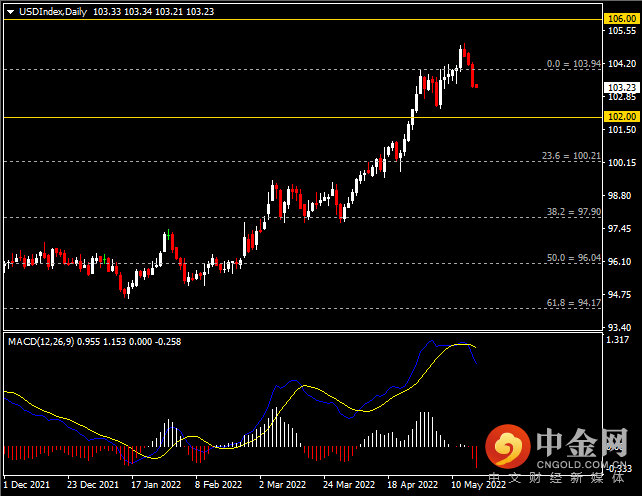The image size is (642, 496).
Task: Click the 2 Mar 2022 date label
Action: (x=283, y=485)
